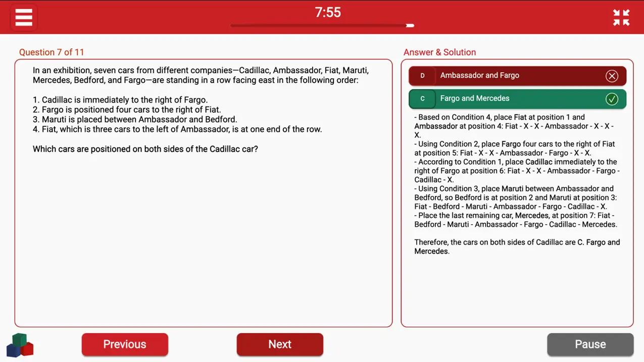Viewport: 644px width, 362px height.
Task: Click the colored cubes logo icon
Action: 20,345
